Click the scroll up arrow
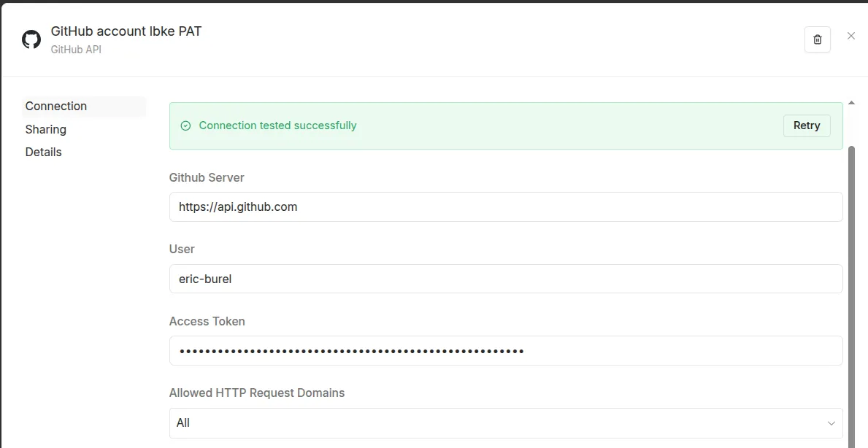Screen dimensions: 868x448 pyautogui.click(x=851, y=103)
